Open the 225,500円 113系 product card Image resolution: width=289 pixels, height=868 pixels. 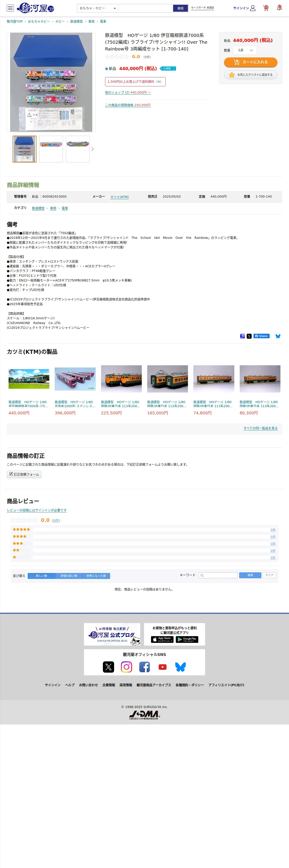pos(122,390)
